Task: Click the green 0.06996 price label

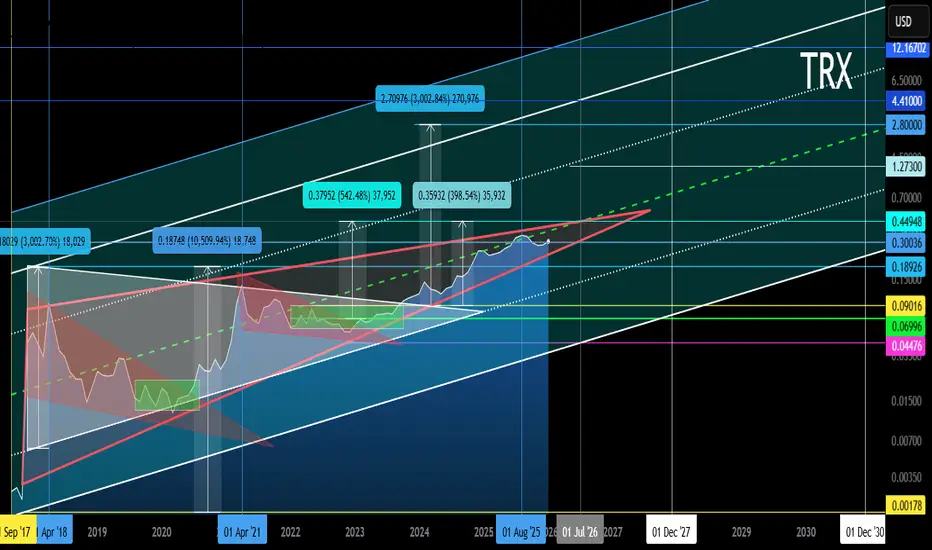Action: pos(906,326)
